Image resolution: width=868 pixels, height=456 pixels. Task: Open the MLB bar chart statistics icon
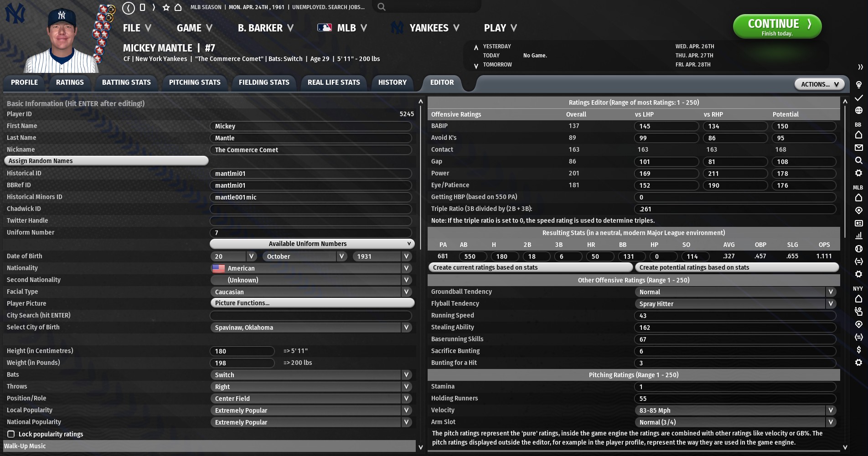(x=858, y=236)
